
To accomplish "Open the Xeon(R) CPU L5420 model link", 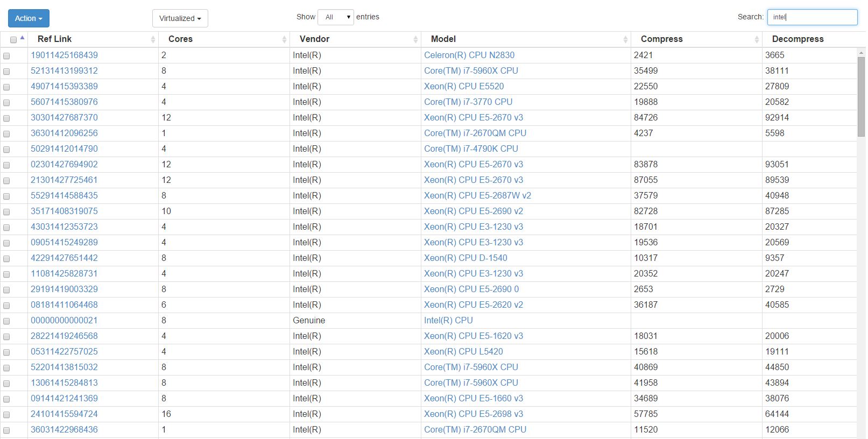I will (463, 351).
